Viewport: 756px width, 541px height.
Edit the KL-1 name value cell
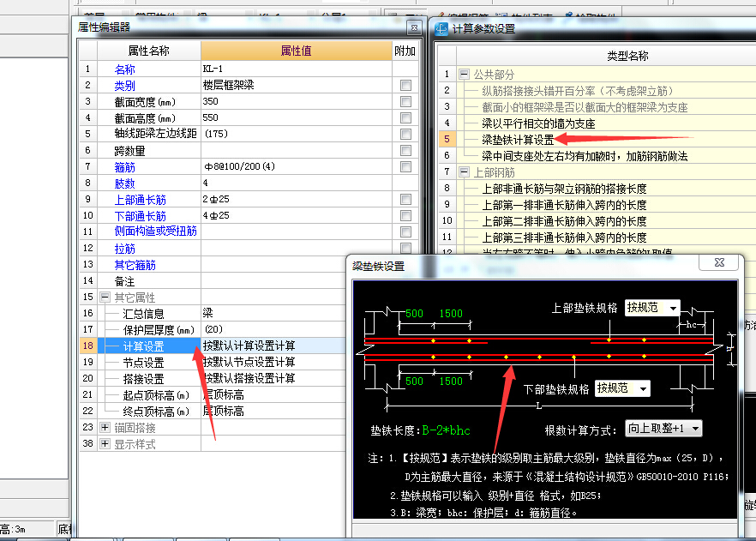(296, 69)
